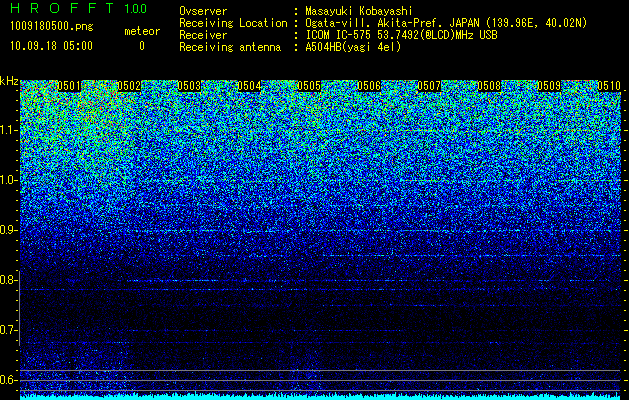Viewport: 629px width, 400px height.
Task: Click the date stamp 10.09.18 05:00
Action: [51, 46]
